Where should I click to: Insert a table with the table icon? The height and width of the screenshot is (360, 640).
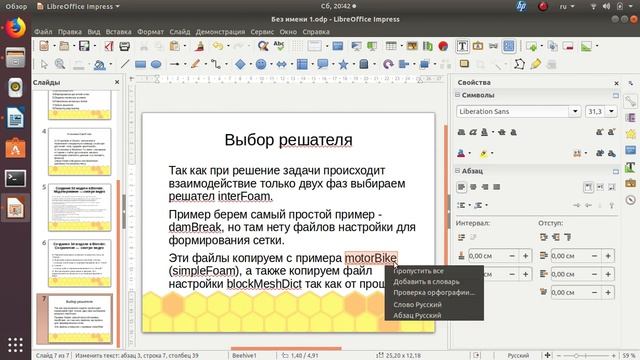pos(391,46)
